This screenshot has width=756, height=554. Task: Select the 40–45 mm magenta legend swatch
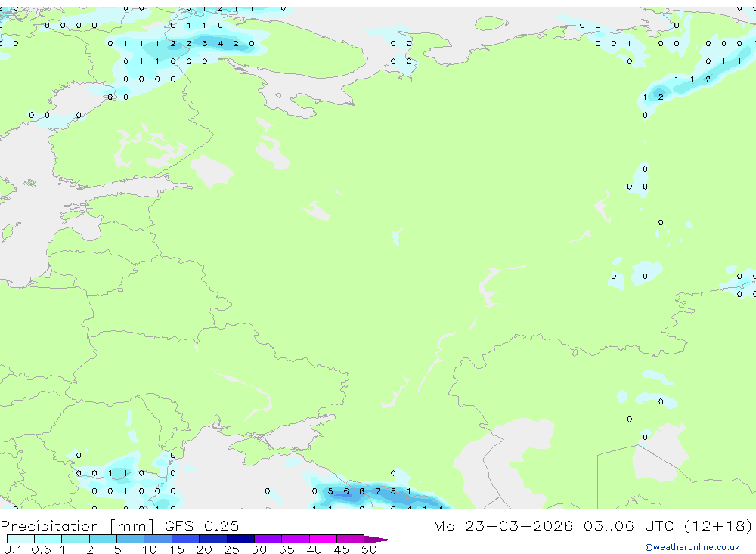point(323,539)
